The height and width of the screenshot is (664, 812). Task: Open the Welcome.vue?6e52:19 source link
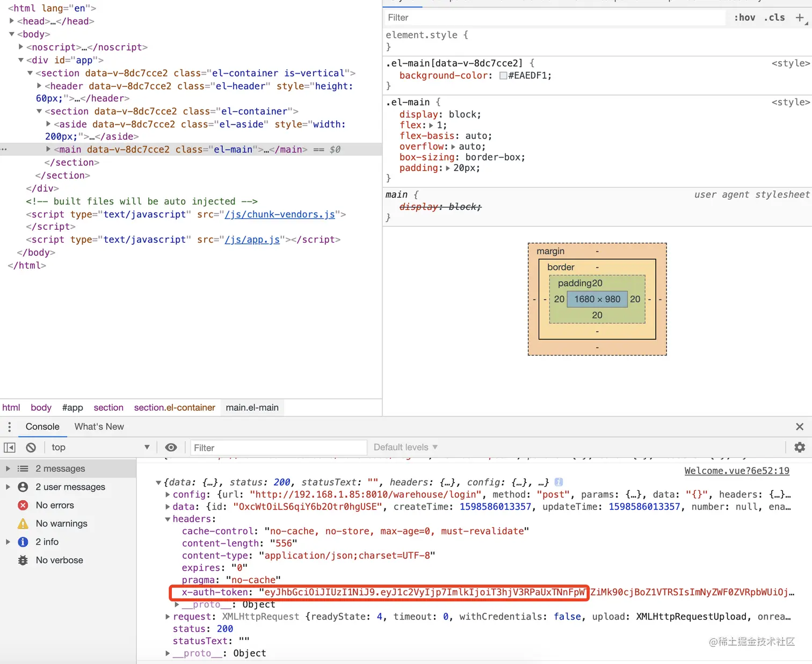pyautogui.click(x=737, y=471)
